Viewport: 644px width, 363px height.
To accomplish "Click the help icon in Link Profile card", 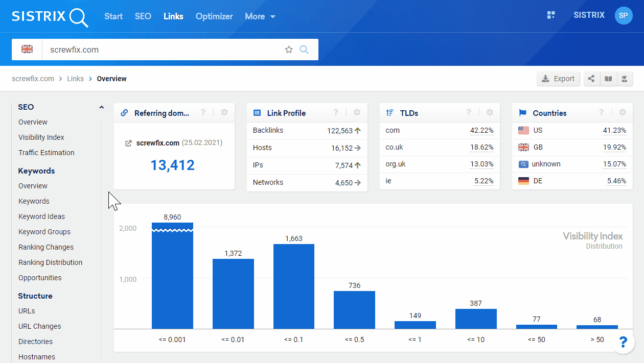I will point(336,113).
